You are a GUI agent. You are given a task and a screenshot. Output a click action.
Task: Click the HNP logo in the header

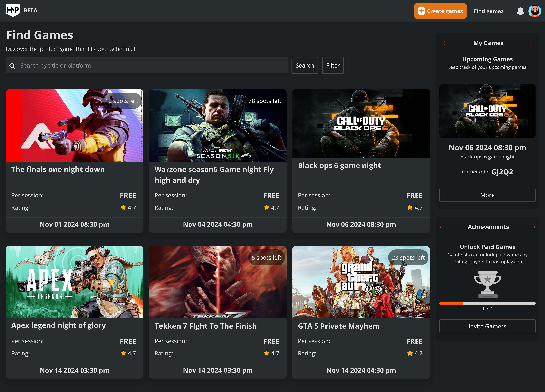12,10
